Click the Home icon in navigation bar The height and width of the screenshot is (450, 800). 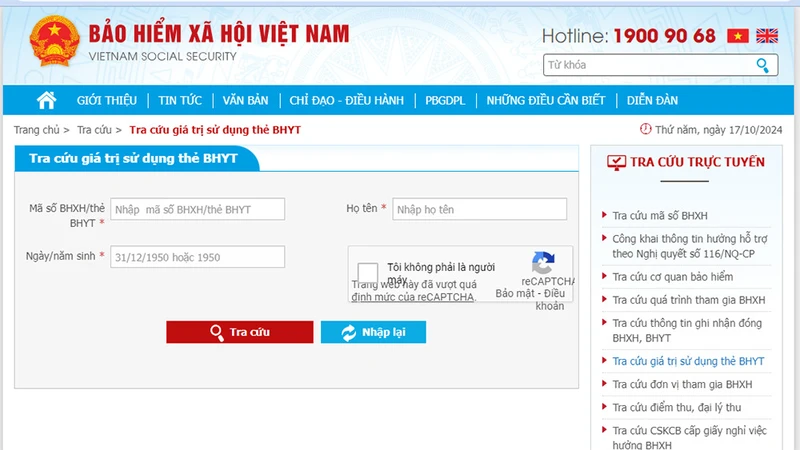(46, 100)
